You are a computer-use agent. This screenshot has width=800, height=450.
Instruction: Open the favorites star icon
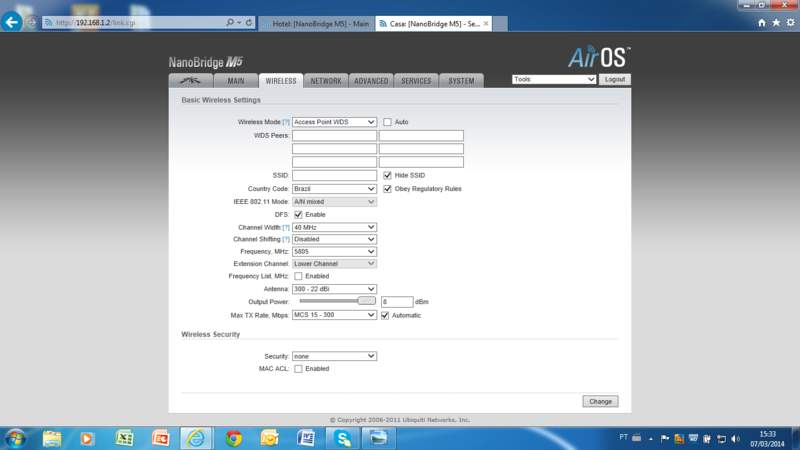coord(776,22)
